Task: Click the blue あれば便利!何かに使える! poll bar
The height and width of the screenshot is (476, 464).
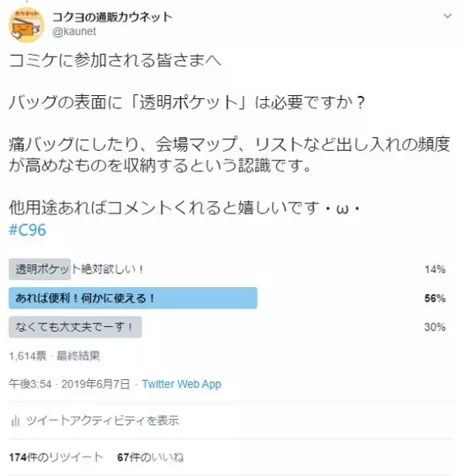Action: (x=132, y=298)
